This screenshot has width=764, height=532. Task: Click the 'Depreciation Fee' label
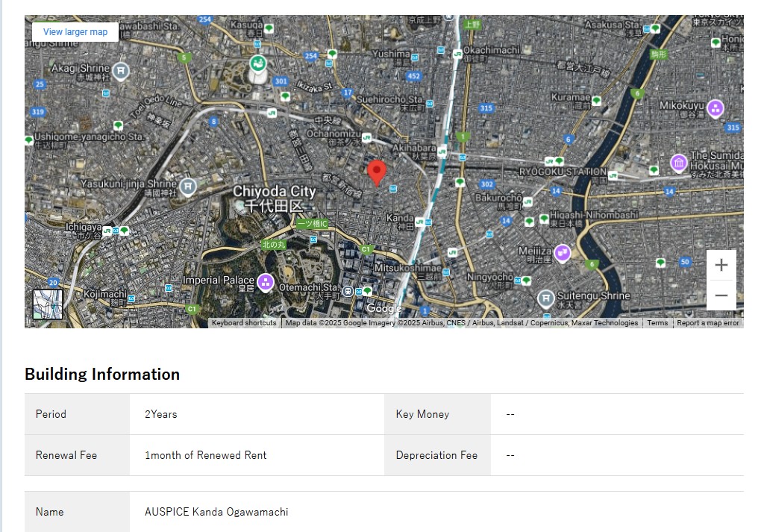(436, 455)
